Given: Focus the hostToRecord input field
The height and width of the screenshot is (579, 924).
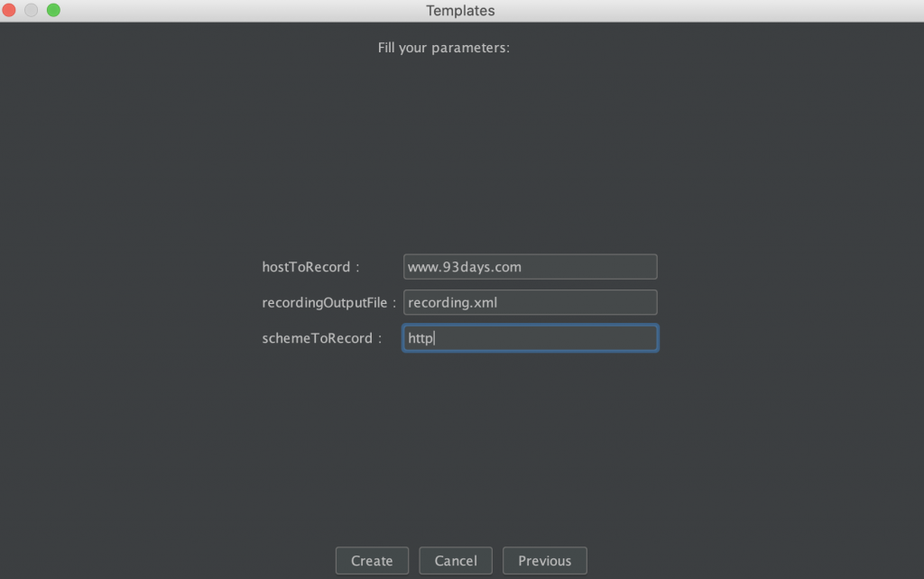Looking at the screenshot, I should [x=531, y=267].
